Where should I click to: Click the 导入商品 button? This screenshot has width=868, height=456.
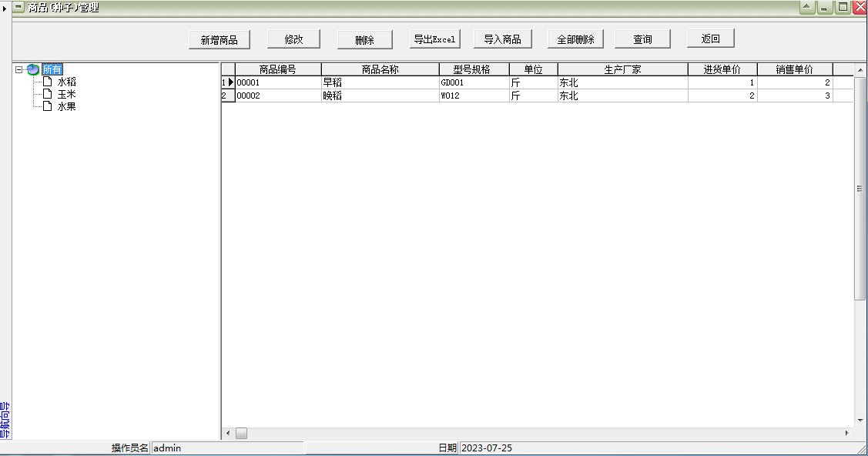(x=503, y=39)
